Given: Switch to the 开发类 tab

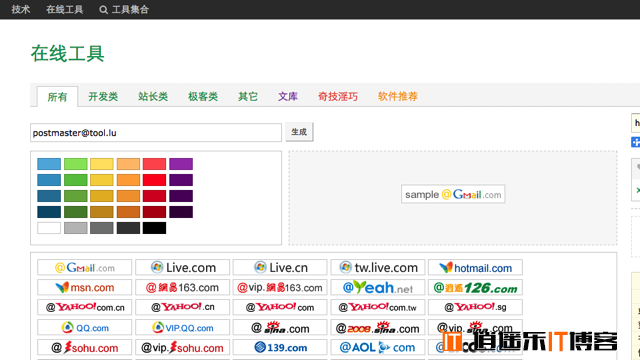Looking at the screenshot, I should pyautogui.click(x=103, y=96).
